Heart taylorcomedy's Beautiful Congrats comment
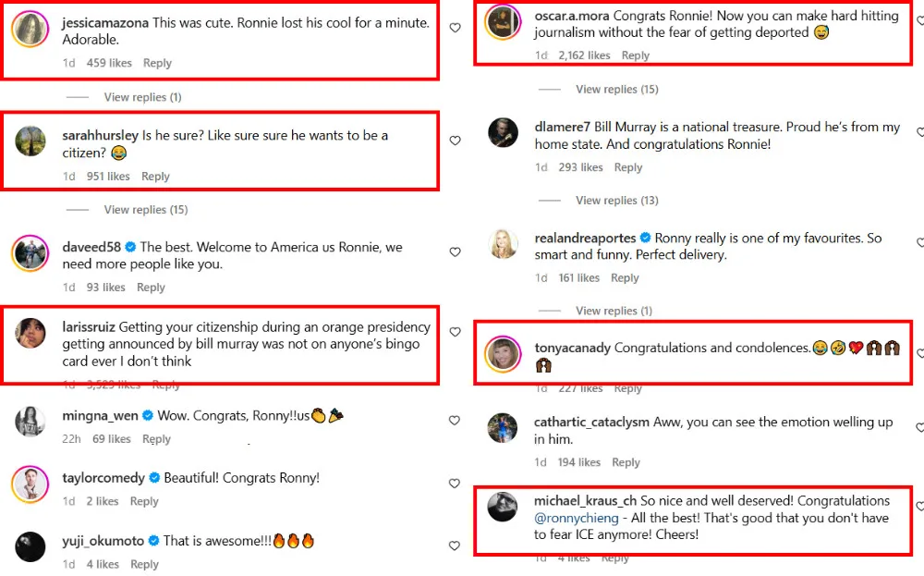 click(x=455, y=484)
